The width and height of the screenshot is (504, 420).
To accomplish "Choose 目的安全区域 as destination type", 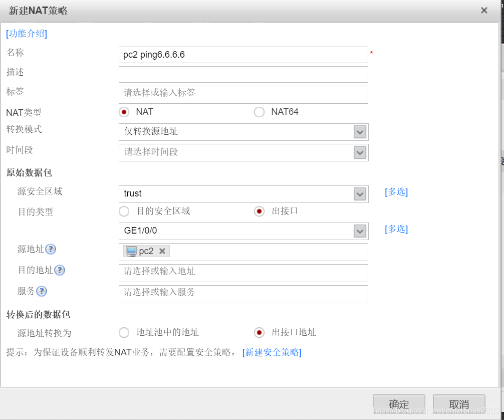I will pyautogui.click(x=124, y=212).
